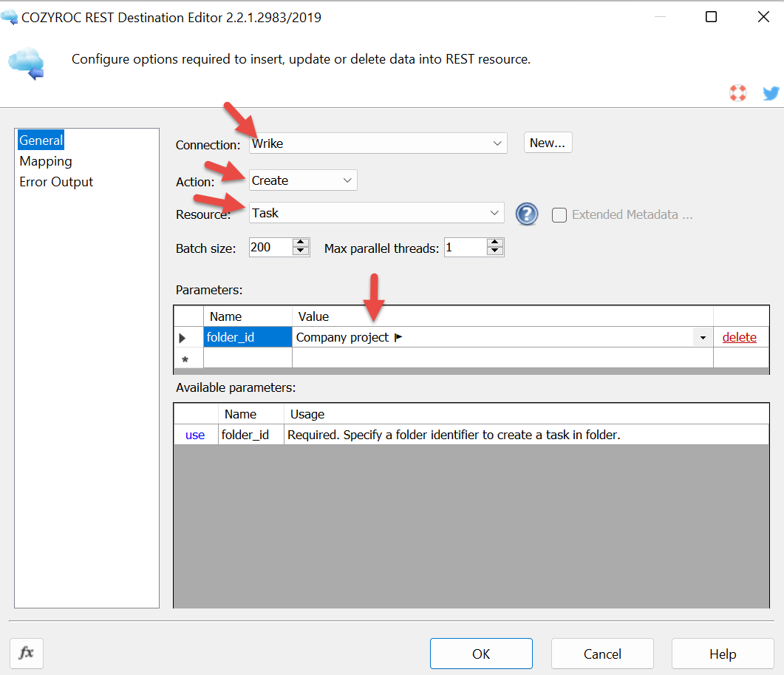Expand the Connection dropdown showing Wrike
This screenshot has width=784, height=675.
pyautogui.click(x=497, y=143)
